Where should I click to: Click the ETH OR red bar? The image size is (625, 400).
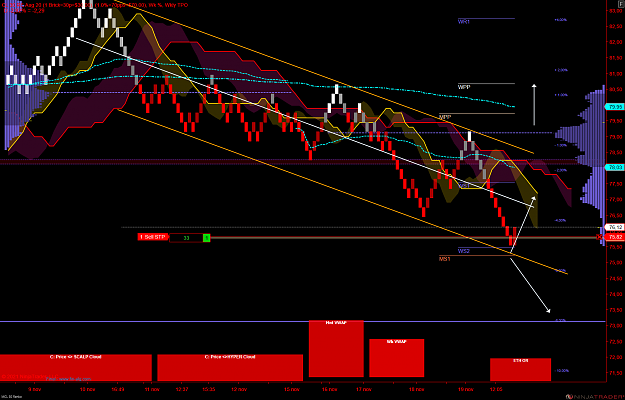tap(520, 369)
